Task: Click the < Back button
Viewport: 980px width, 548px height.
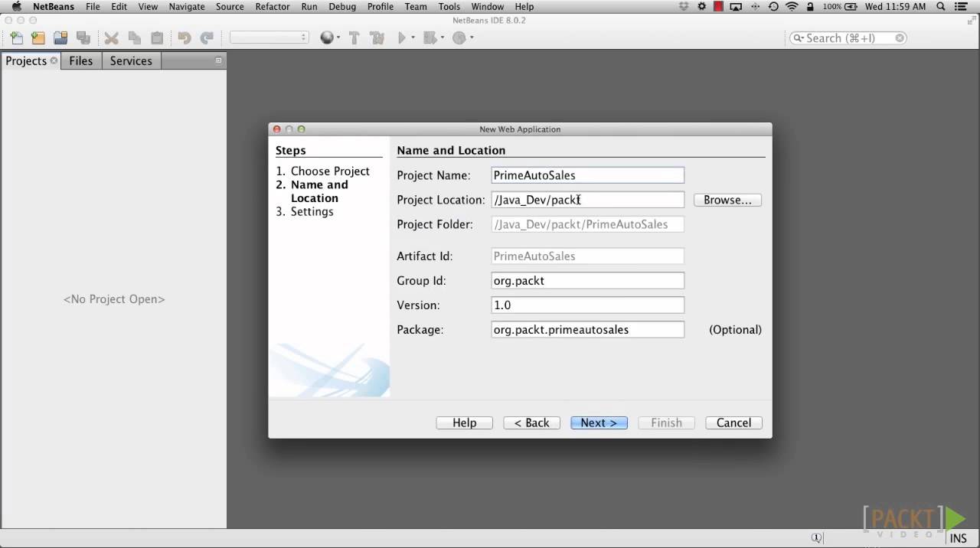Action: click(531, 422)
